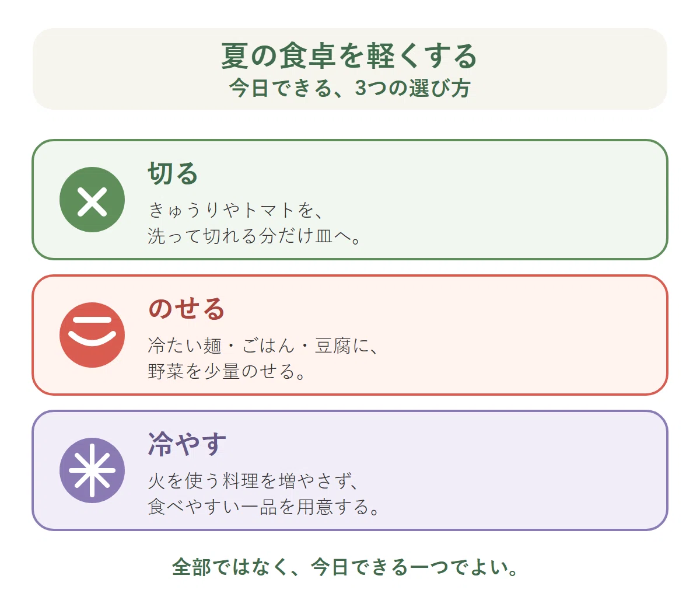Click the purple-bordered 冷やす card

pos(350,470)
